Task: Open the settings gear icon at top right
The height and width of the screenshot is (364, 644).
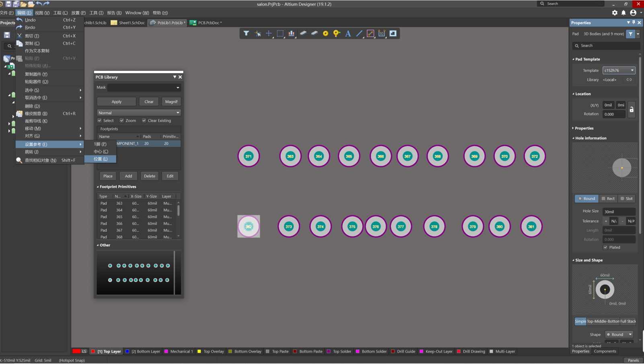Action: click(615, 13)
